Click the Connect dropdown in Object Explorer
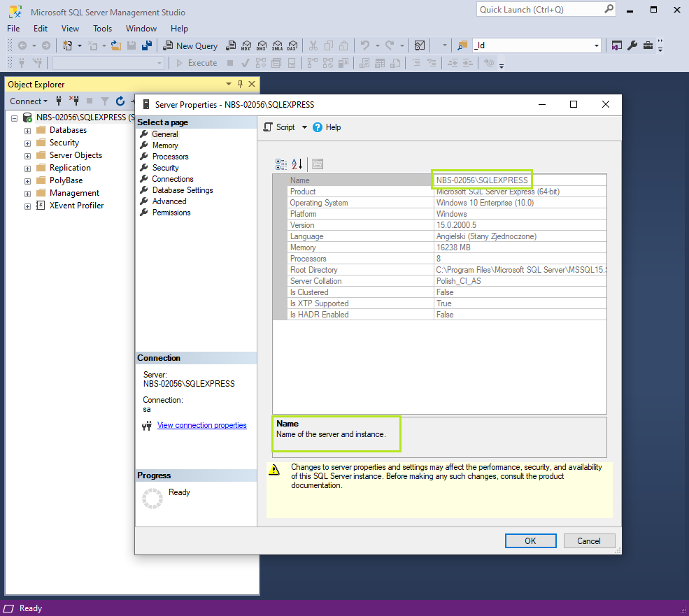This screenshot has width=689, height=616. [29, 101]
